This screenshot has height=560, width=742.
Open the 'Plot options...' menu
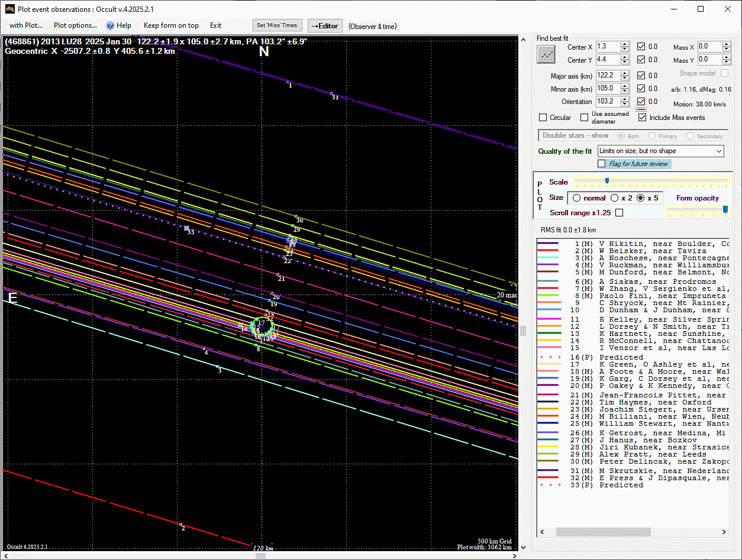[x=75, y=25]
